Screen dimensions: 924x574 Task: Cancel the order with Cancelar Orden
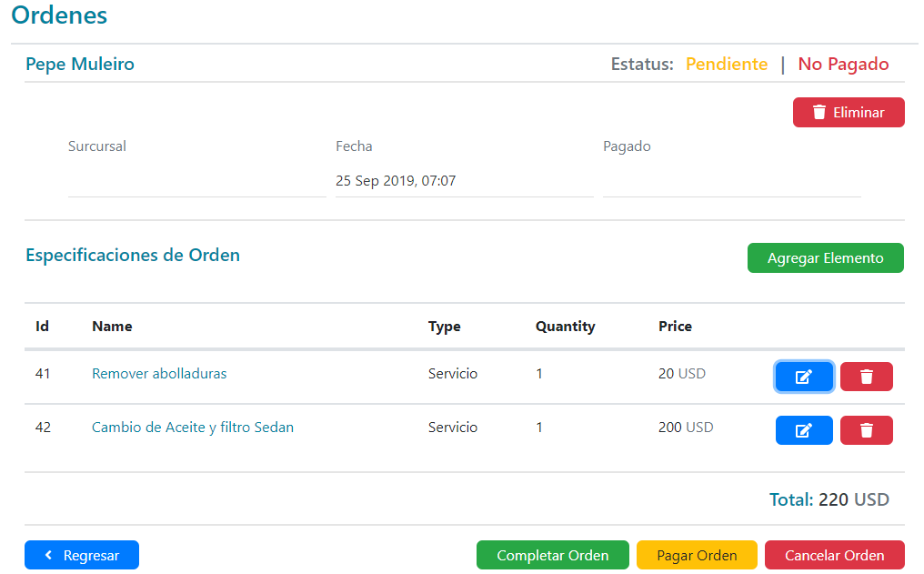[834, 555]
